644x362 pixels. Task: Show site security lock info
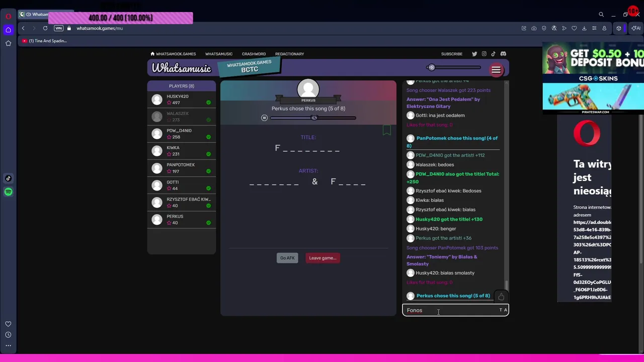click(x=69, y=28)
